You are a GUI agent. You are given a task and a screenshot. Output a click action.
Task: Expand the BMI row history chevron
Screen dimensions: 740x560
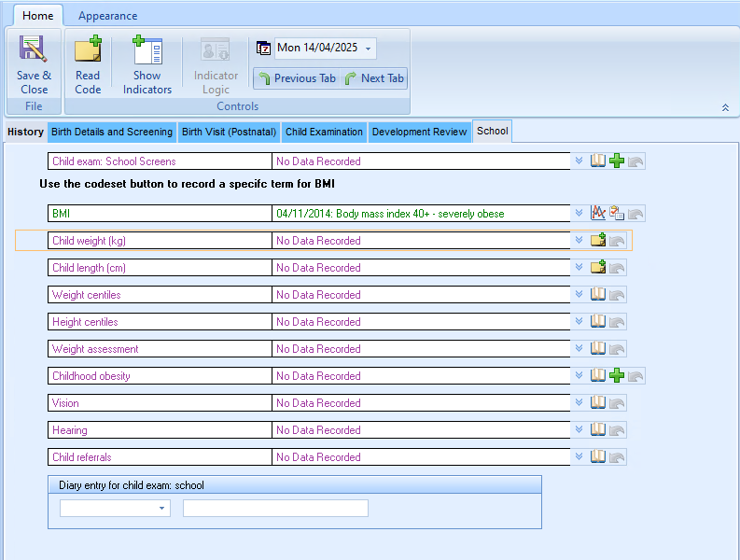[579, 214]
